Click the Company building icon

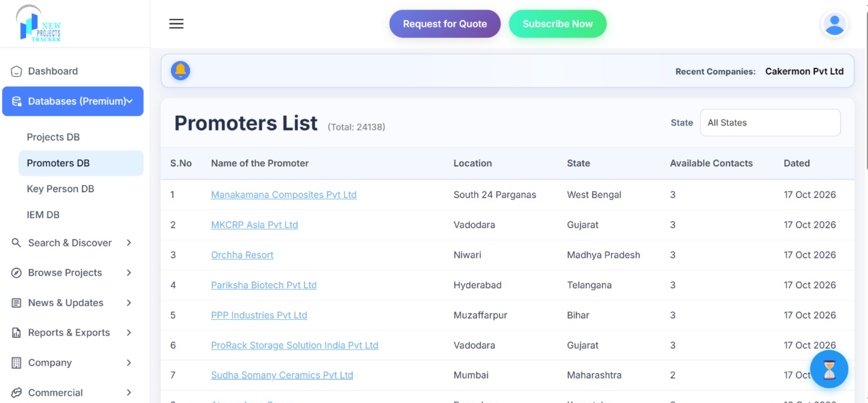16,362
